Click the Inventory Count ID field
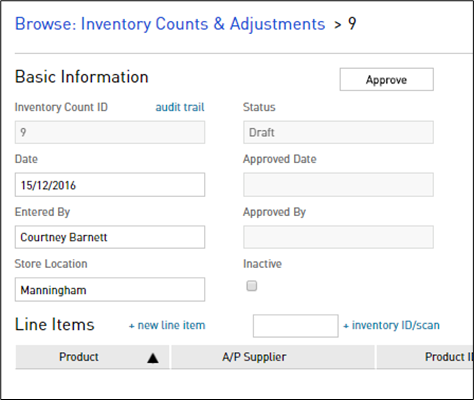The image size is (474, 400). (x=110, y=132)
